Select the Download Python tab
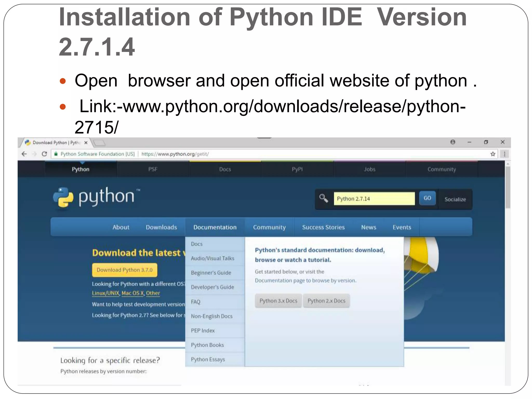 click(56, 143)
